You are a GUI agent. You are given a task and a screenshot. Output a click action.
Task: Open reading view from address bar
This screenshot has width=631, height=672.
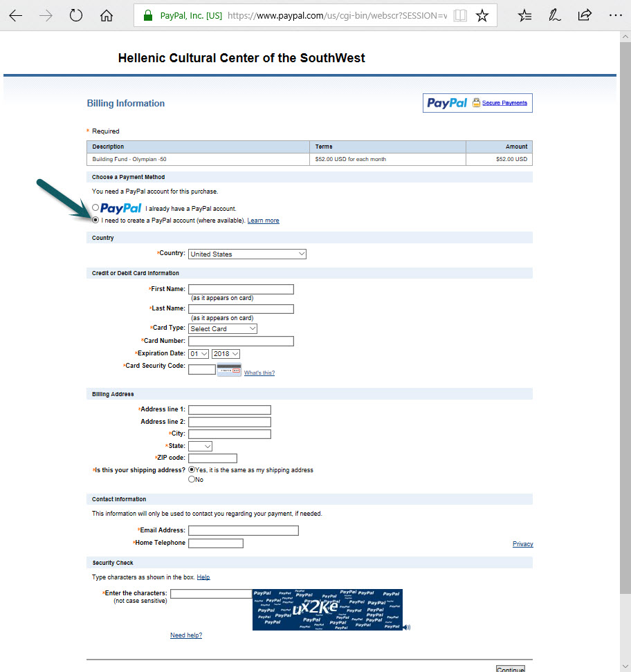tap(460, 16)
